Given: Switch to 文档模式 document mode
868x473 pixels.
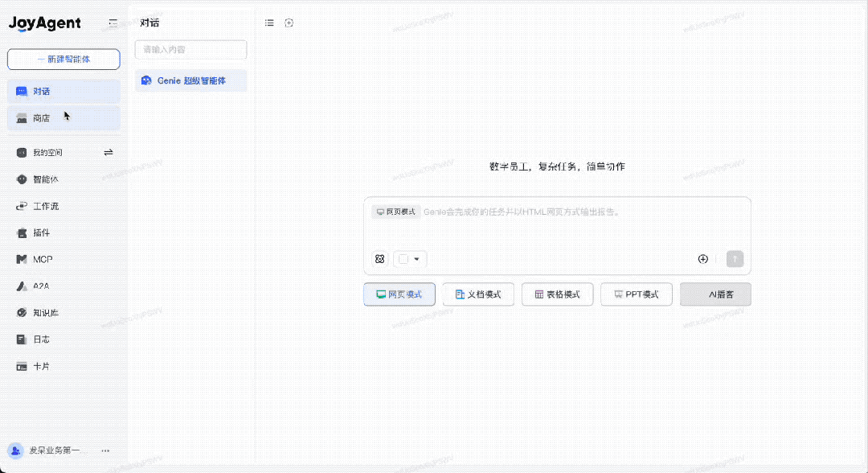Looking at the screenshot, I should coord(478,294).
